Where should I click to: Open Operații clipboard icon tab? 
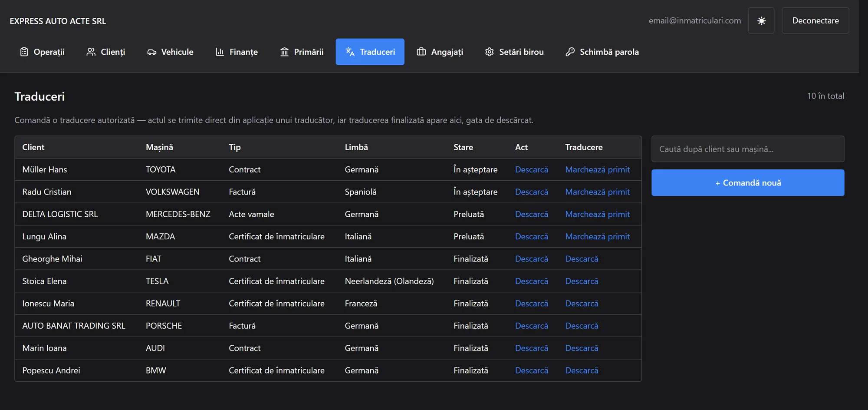point(24,52)
